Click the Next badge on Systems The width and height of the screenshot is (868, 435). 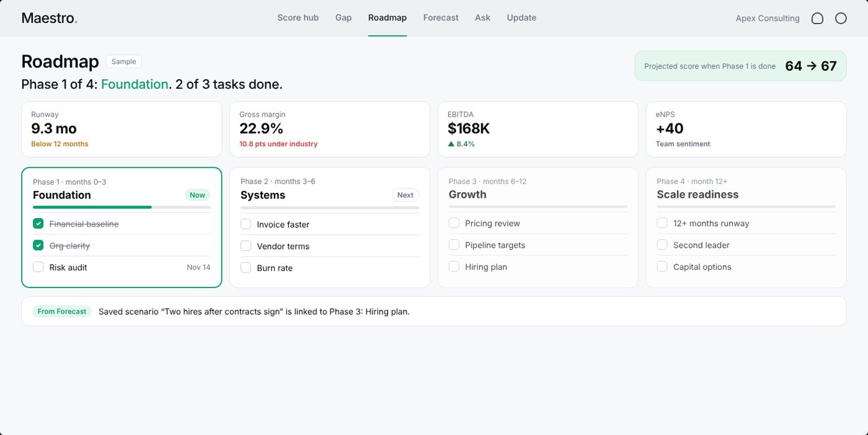[x=405, y=195]
